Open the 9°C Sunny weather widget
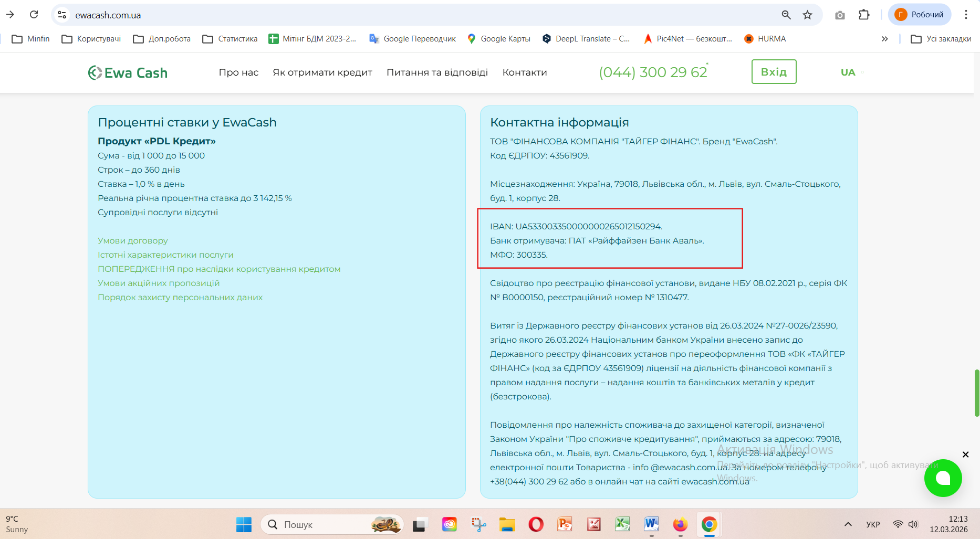 point(17,524)
